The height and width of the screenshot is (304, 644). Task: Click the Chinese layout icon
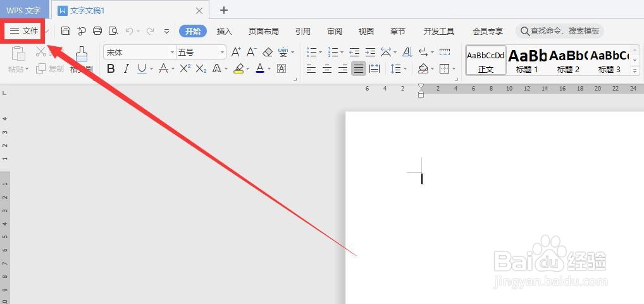(x=386, y=52)
